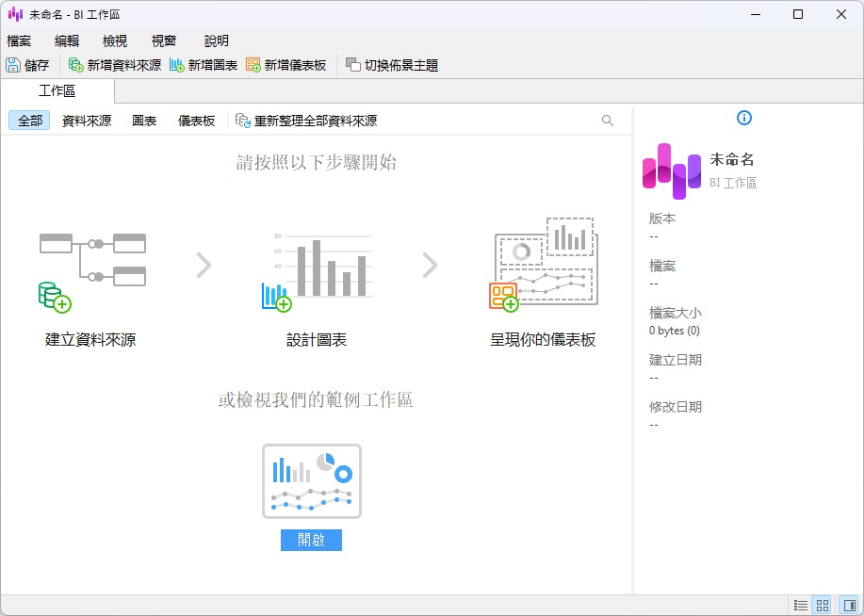Click 新增圖表 toolbar icon
The height and width of the screenshot is (616, 864).
177,65
